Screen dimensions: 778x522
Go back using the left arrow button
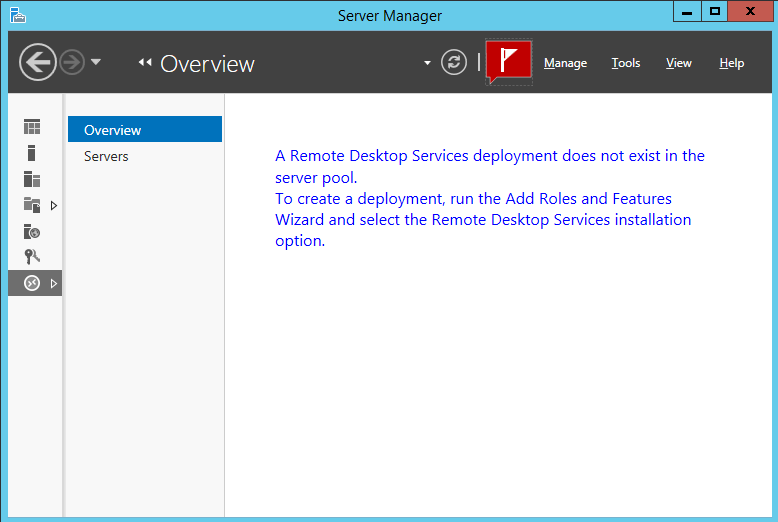[37, 63]
